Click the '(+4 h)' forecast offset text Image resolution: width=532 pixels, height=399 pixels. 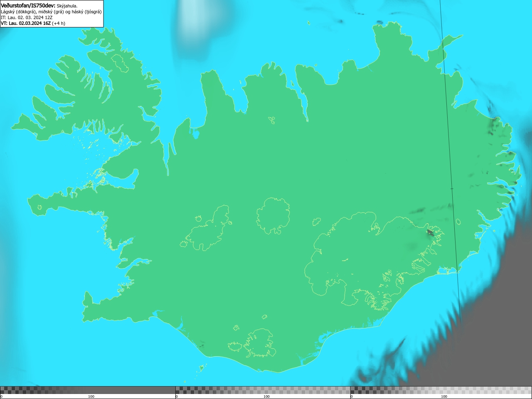[x=59, y=23]
